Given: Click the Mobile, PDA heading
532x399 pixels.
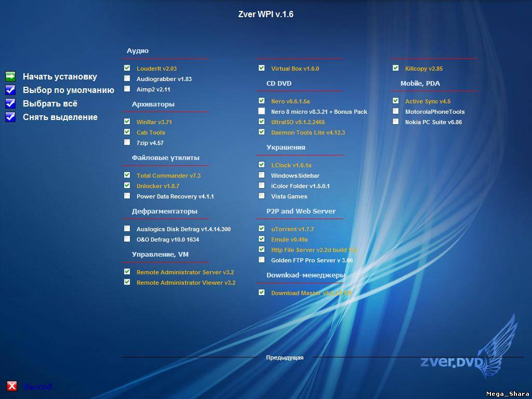Looking at the screenshot, I should pos(420,84).
